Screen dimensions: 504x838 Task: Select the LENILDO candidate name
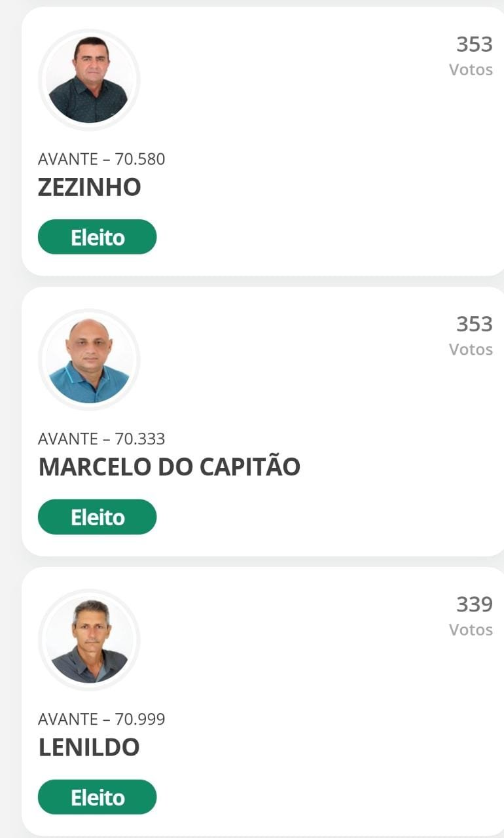pyautogui.click(x=89, y=747)
